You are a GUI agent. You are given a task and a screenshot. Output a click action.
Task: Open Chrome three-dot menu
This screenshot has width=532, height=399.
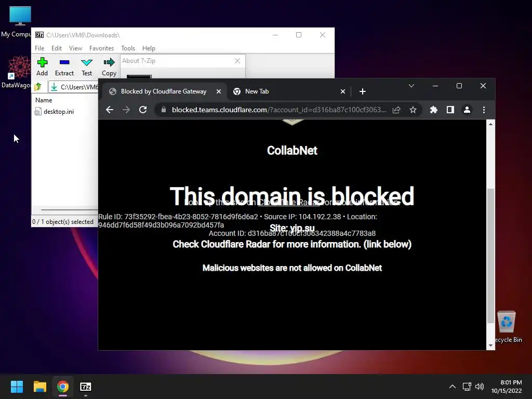click(x=484, y=110)
